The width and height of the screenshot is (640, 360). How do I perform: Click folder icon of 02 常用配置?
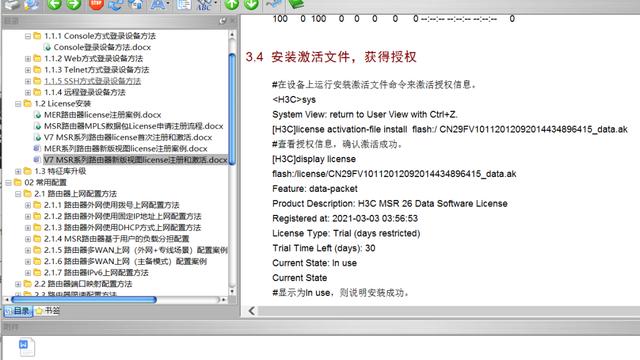coord(18,182)
